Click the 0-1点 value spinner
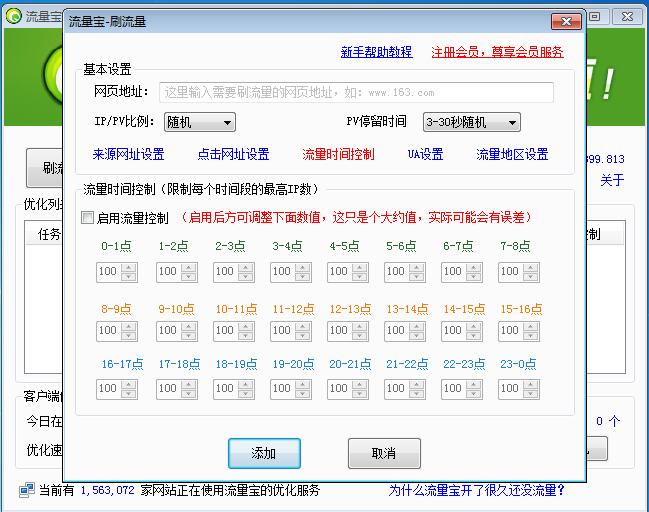This screenshot has width=649, height=512. pyautogui.click(x=117, y=272)
